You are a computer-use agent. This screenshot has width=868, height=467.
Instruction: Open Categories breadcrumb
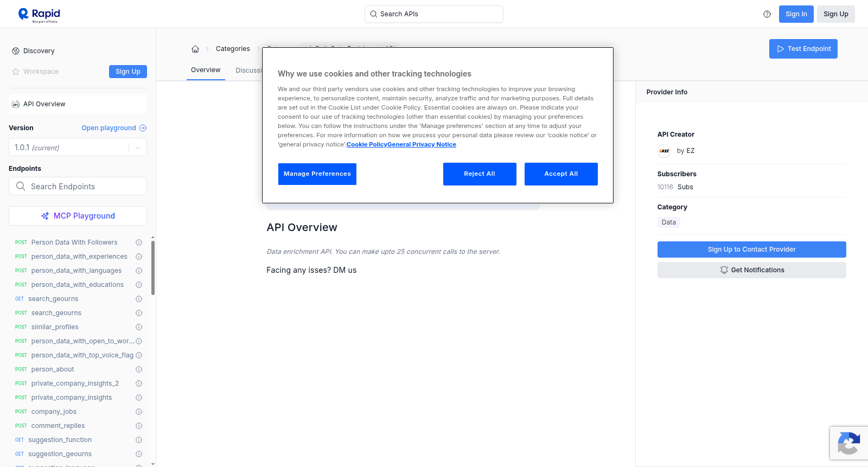(x=233, y=49)
